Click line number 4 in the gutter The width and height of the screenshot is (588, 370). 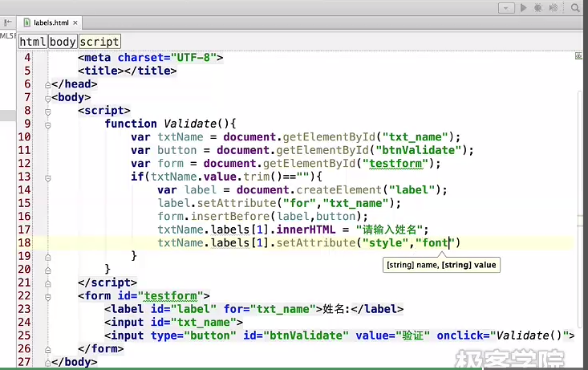click(27, 58)
